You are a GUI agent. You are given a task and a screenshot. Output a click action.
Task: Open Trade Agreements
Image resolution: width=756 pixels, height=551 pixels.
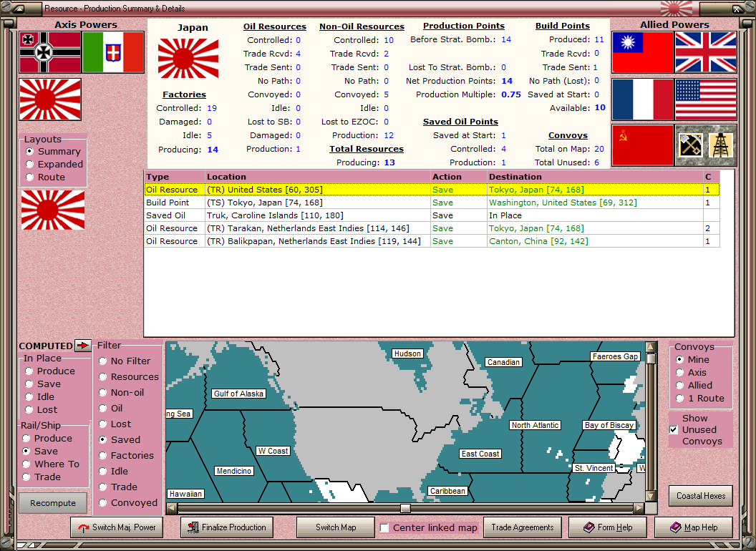523,527
